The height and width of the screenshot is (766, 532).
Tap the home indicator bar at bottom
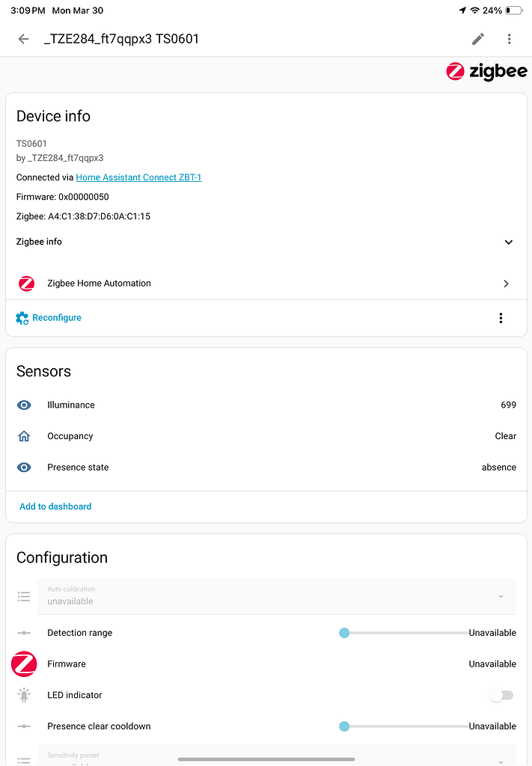pyautogui.click(x=266, y=759)
